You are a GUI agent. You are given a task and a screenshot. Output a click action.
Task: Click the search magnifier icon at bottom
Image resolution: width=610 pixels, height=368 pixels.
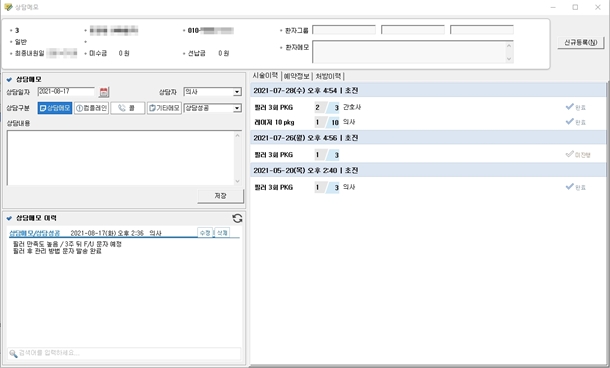[x=13, y=353]
